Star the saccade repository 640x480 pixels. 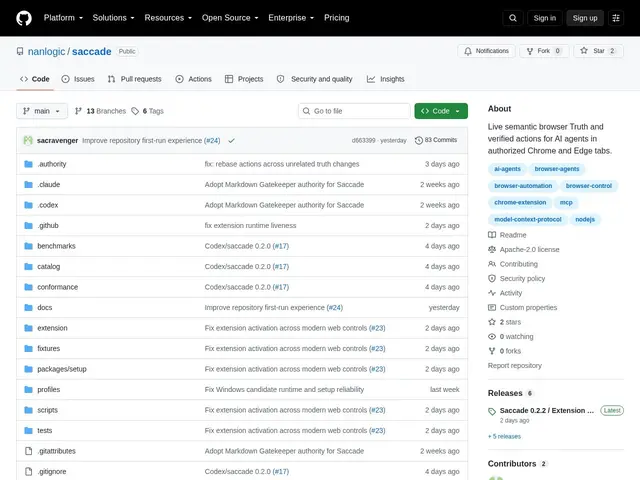coord(598,51)
